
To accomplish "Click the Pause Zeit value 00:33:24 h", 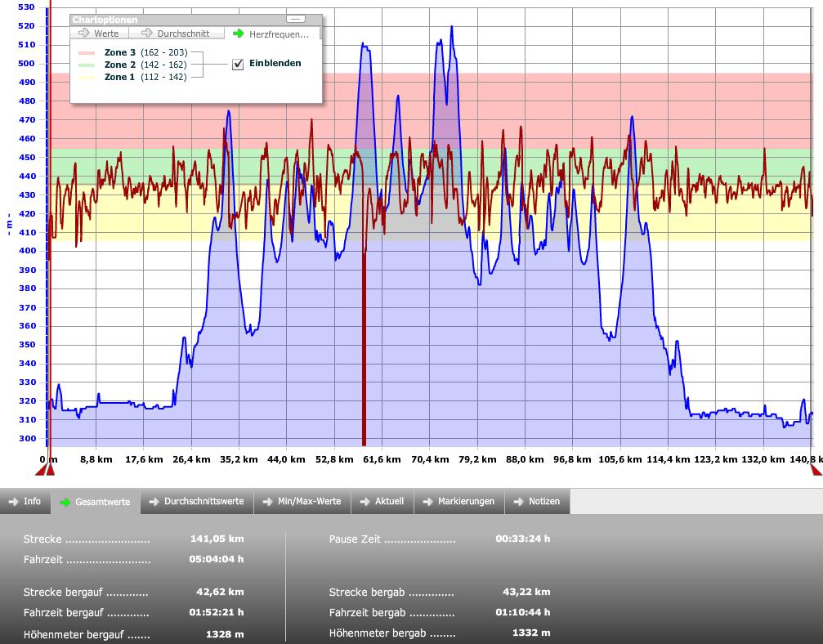I will pyautogui.click(x=523, y=539).
